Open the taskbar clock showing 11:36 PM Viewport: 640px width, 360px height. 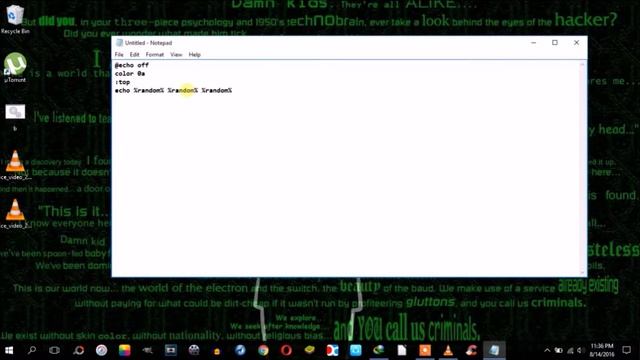(x=602, y=350)
